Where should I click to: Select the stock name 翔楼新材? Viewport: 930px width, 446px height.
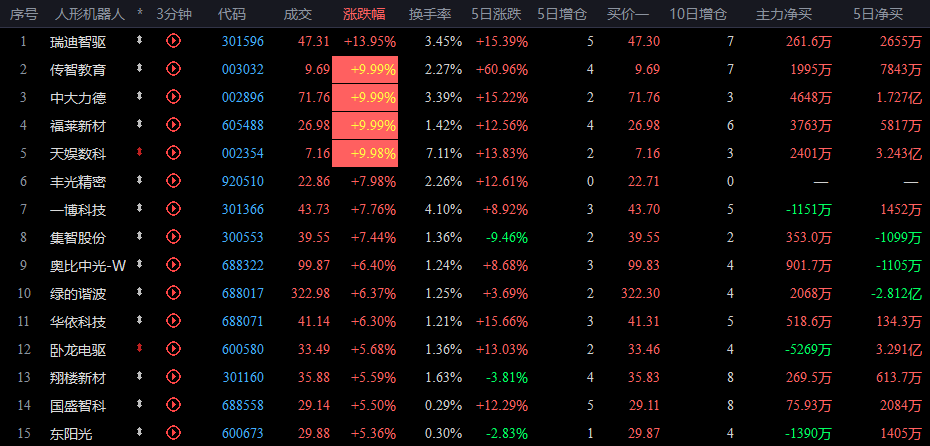(78, 378)
